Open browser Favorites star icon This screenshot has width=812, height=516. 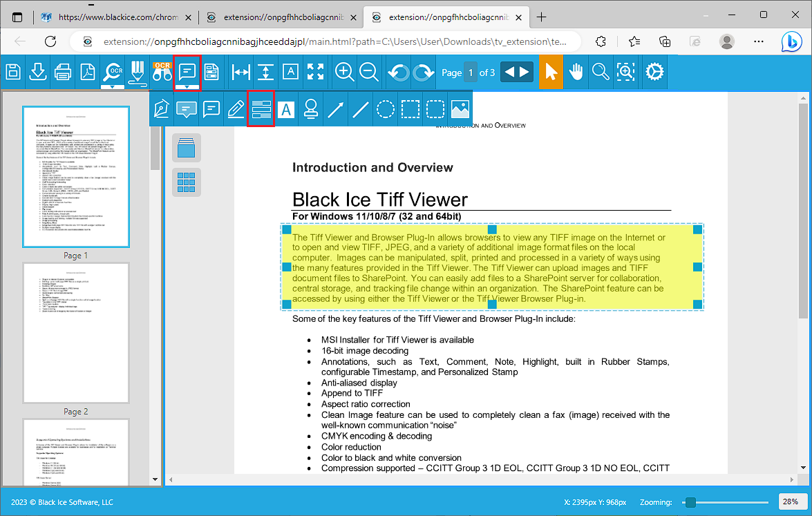(x=634, y=41)
